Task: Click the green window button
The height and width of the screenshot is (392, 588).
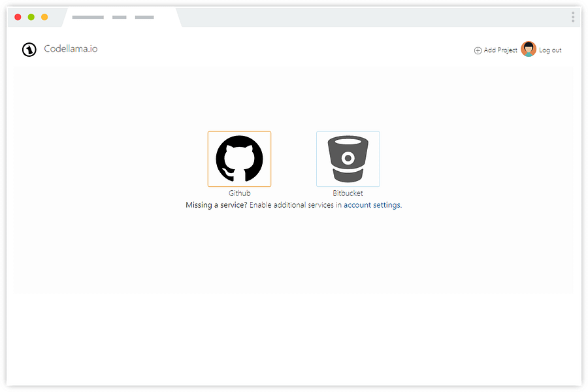Action: point(31,17)
